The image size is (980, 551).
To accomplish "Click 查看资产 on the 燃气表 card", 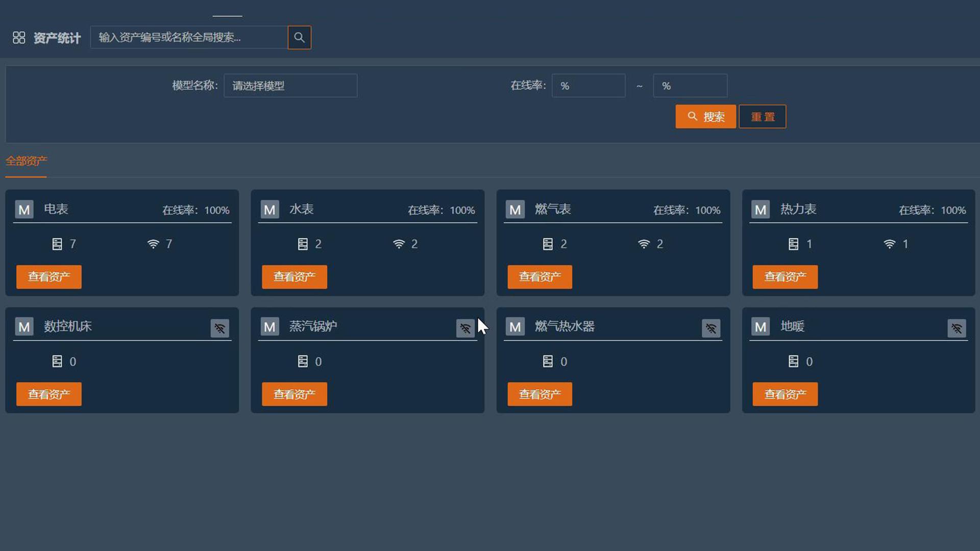I will click(540, 277).
